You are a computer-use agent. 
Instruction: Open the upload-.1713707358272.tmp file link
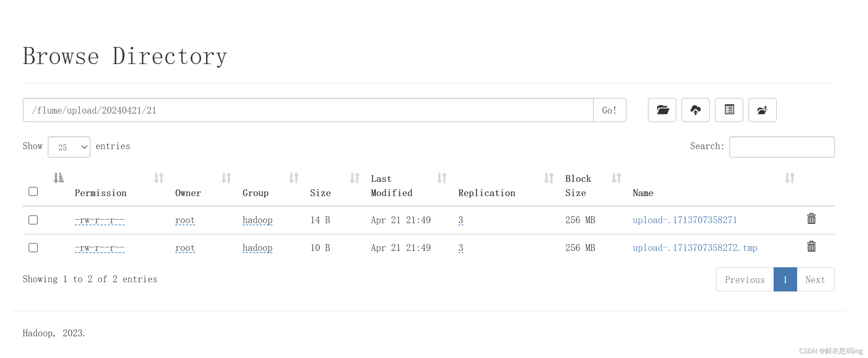(695, 248)
